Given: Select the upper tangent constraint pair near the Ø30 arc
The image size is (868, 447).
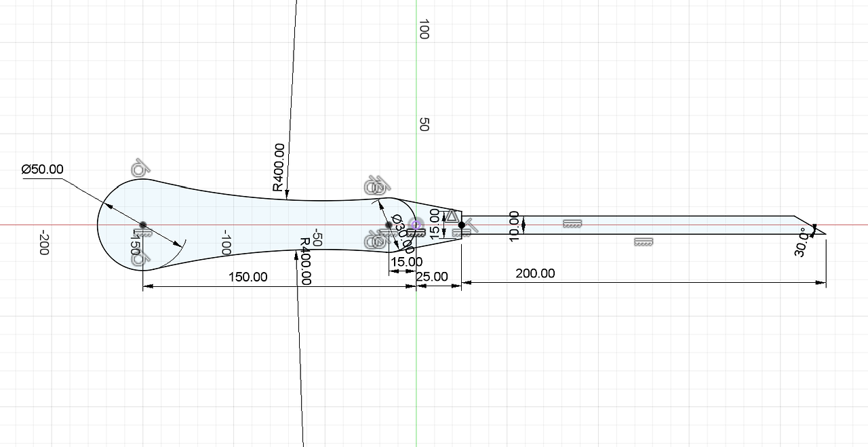Looking at the screenshot, I should coord(376,185).
